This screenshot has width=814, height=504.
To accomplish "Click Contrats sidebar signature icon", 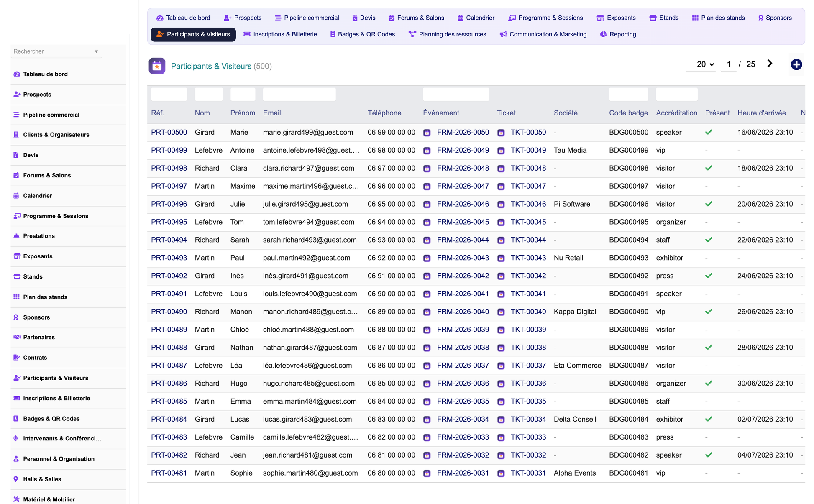I will point(17,358).
